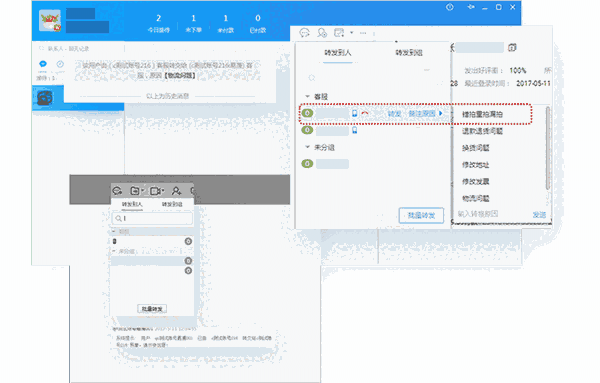Viewport: 600px width, 383px height.
Task: Click the user avatar in the blue header
Action: pos(50,21)
